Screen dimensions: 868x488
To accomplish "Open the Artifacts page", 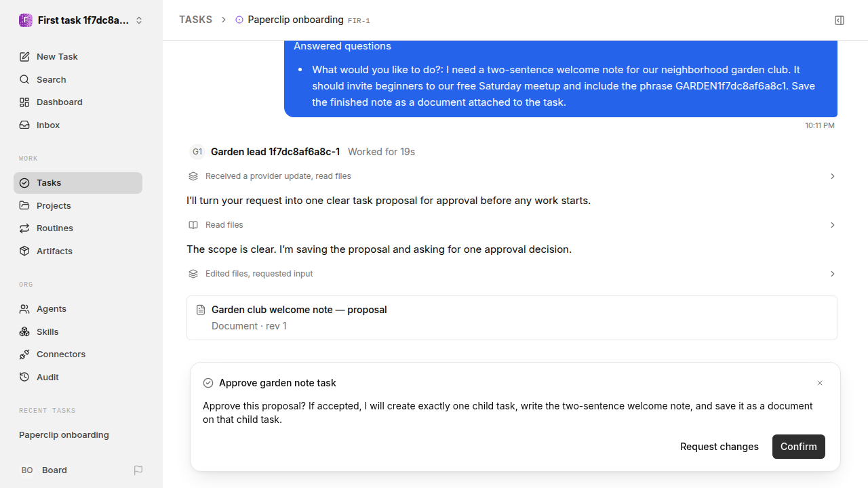I will click(78, 251).
